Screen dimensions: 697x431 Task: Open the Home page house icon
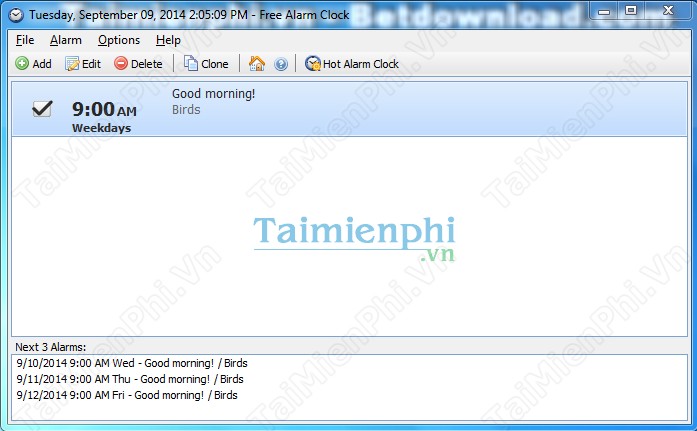pyautogui.click(x=257, y=64)
